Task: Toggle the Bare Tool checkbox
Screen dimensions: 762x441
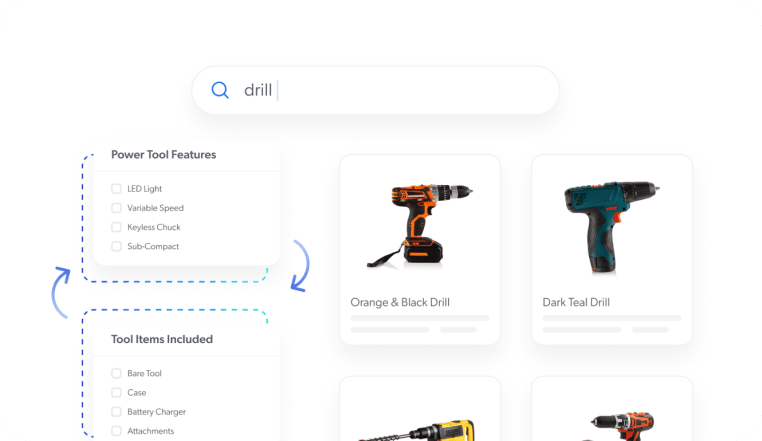Action: click(x=116, y=373)
